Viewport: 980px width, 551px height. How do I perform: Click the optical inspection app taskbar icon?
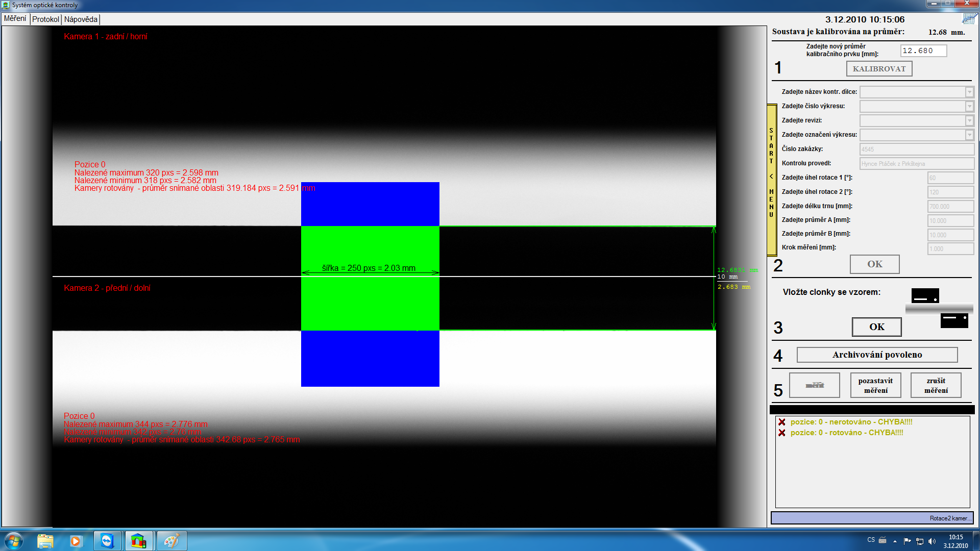point(138,541)
